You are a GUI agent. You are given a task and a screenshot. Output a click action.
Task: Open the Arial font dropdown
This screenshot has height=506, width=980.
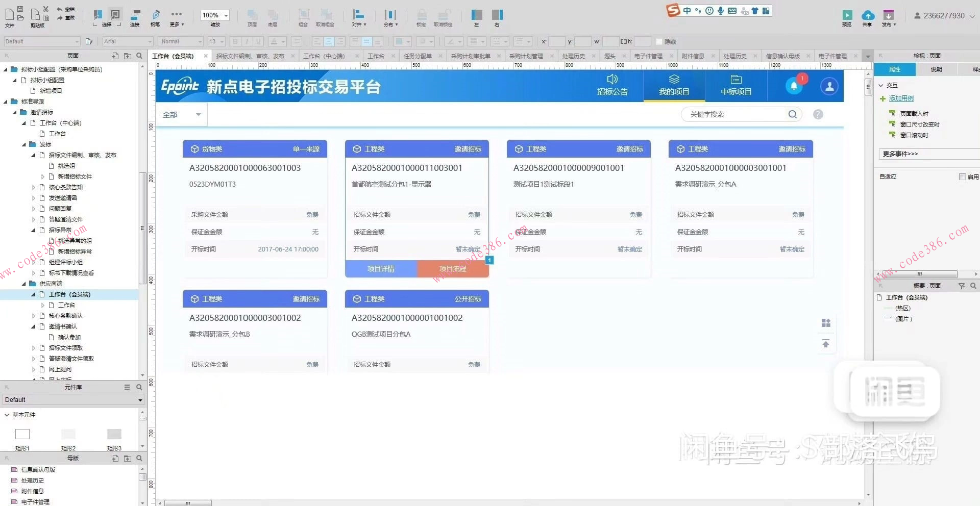(x=127, y=41)
